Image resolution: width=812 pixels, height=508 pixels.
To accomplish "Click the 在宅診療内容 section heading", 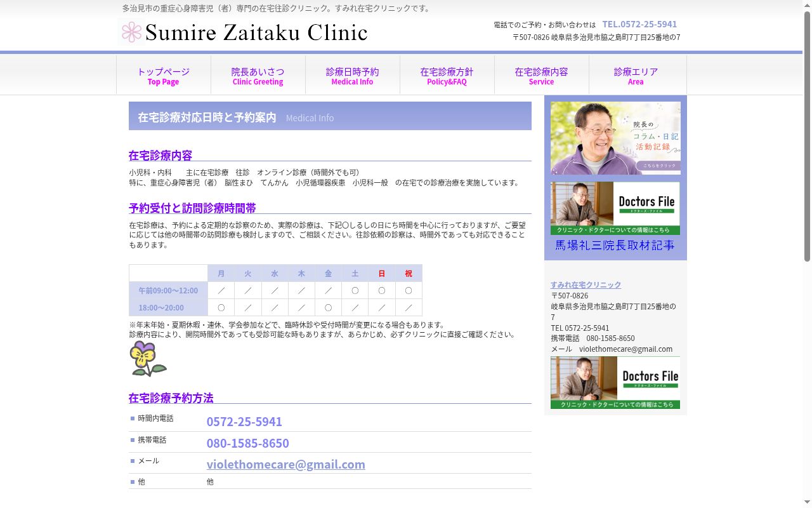I will [160, 156].
